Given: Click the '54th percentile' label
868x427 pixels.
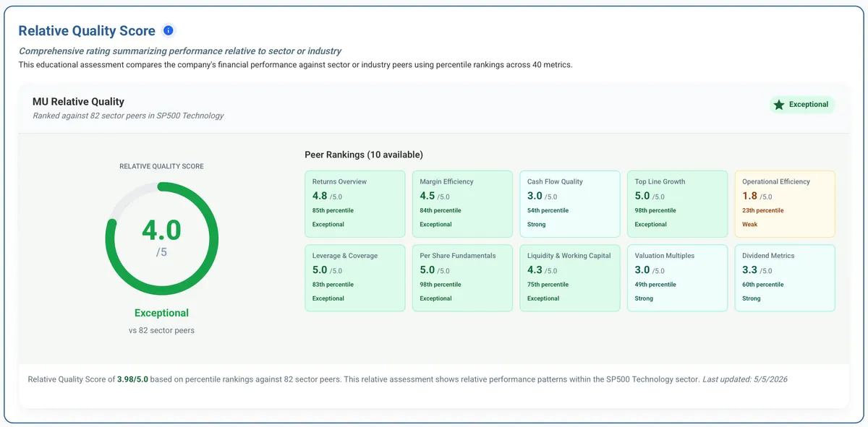Looking at the screenshot, I should point(548,210).
